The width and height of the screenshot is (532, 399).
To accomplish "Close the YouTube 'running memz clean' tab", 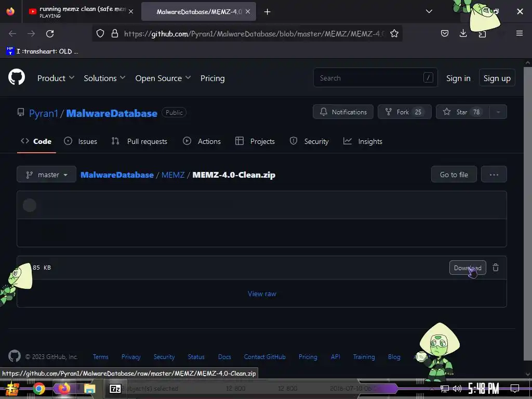I will click(131, 11).
